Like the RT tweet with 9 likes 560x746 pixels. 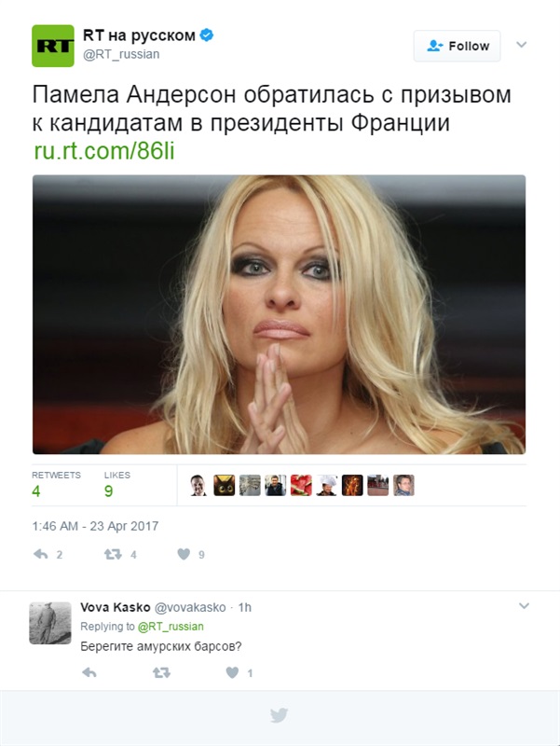click(184, 554)
